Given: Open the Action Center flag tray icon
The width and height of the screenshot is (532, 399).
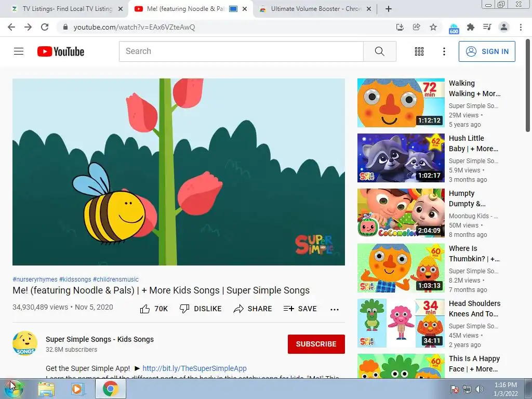Looking at the screenshot, I should click(x=455, y=389).
